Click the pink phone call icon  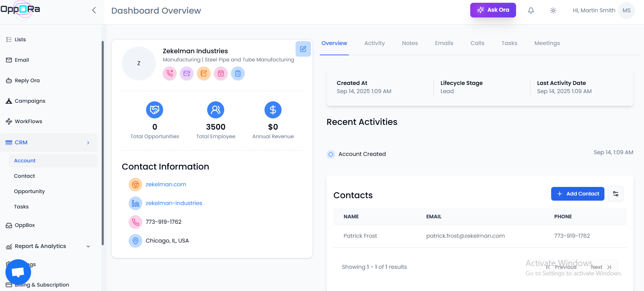click(x=170, y=73)
